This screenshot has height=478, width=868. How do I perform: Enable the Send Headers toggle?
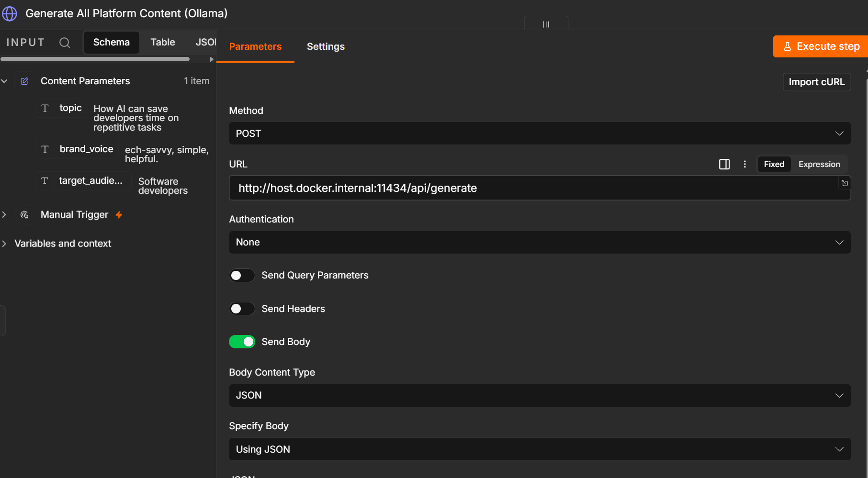point(242,309)
